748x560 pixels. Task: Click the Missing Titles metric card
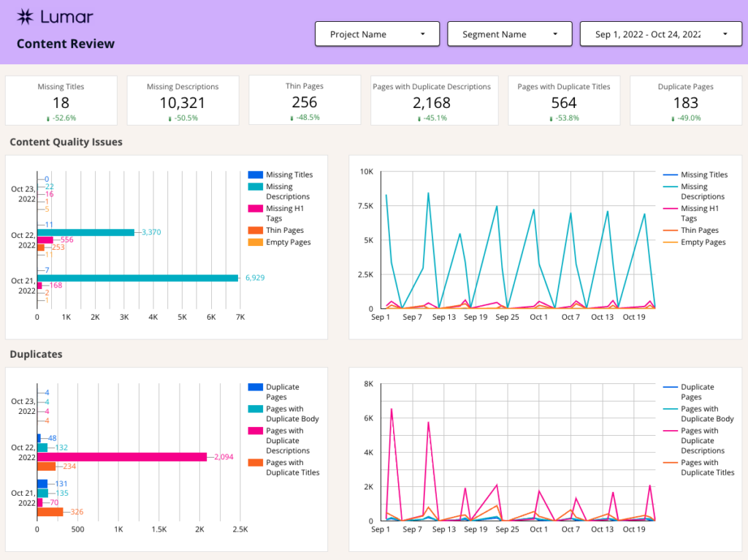[60, 100]
